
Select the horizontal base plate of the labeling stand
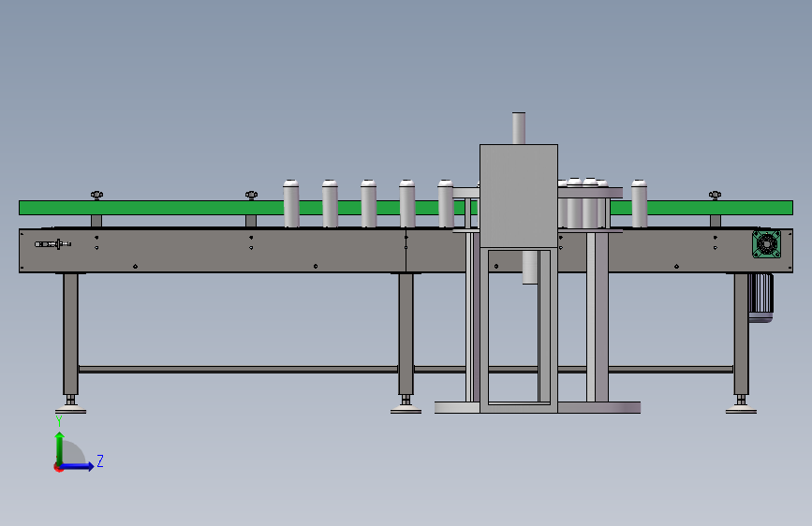538,407
